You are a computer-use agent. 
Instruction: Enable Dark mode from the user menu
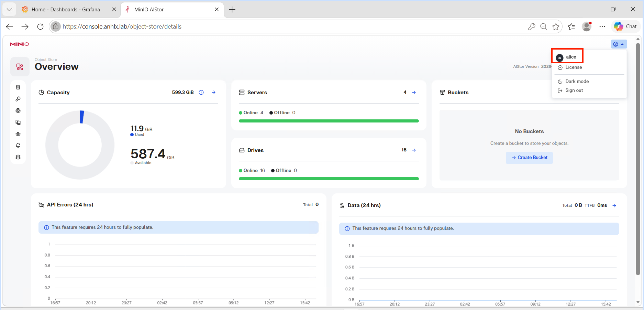tap(573, 82)
